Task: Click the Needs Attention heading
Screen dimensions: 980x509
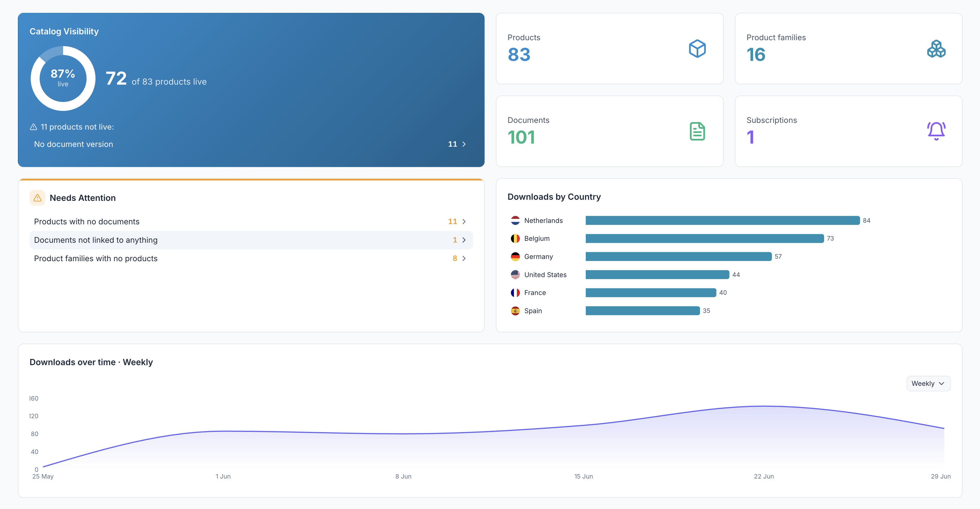Action: [x=83, y=198]
